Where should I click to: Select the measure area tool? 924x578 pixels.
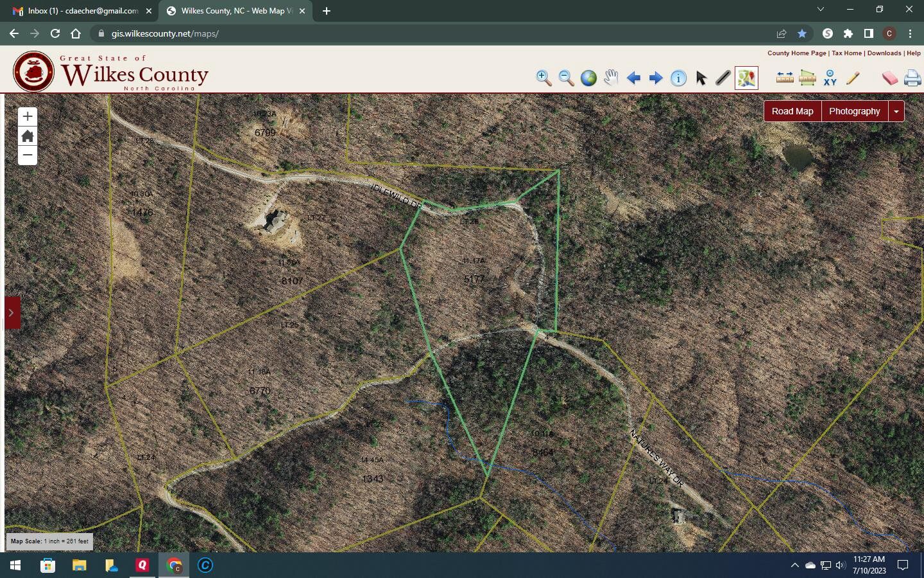click(807, 78)
